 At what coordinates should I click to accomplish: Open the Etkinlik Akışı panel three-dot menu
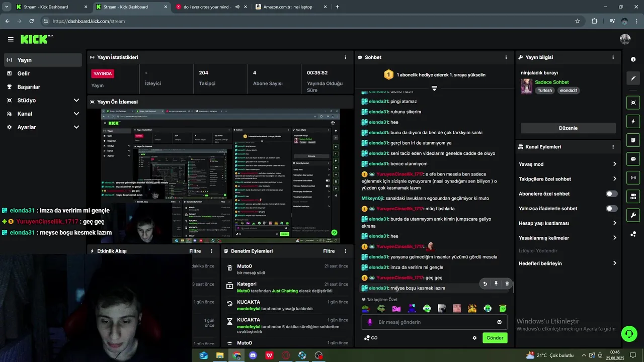click(x=211, y=251)
